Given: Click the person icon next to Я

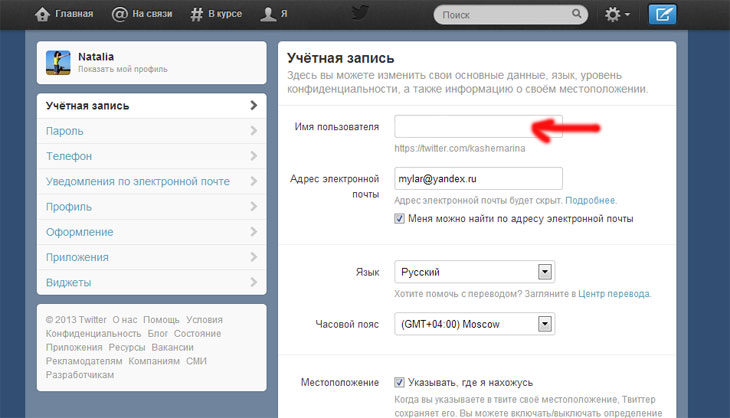Looking at the screenshot, I should click(268, 14).
